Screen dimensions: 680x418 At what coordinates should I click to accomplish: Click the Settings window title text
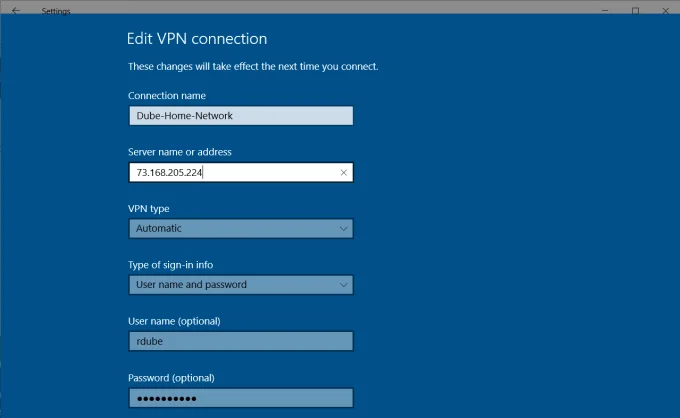click(56, 11)
